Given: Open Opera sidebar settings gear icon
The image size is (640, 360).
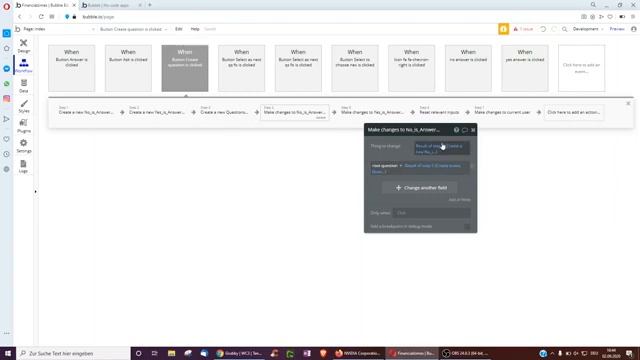Looking at the screenshot, I should pos(7,169).
